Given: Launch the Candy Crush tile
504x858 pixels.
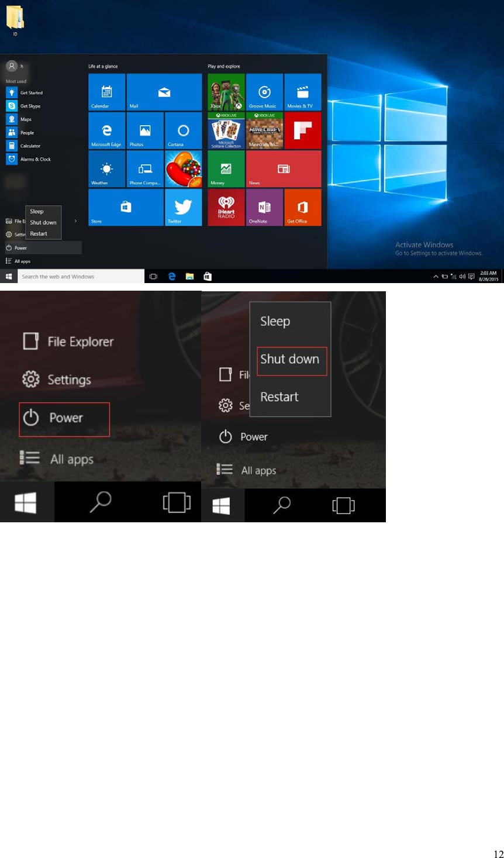Looking at the screenshot, I should click(x=184, y=169).
